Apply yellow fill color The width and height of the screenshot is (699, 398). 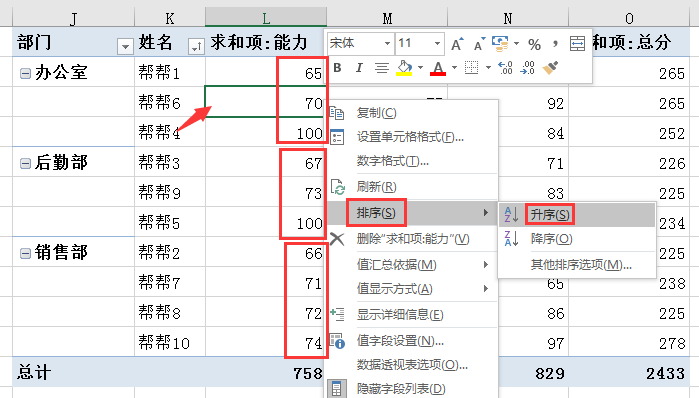point(404,68)
